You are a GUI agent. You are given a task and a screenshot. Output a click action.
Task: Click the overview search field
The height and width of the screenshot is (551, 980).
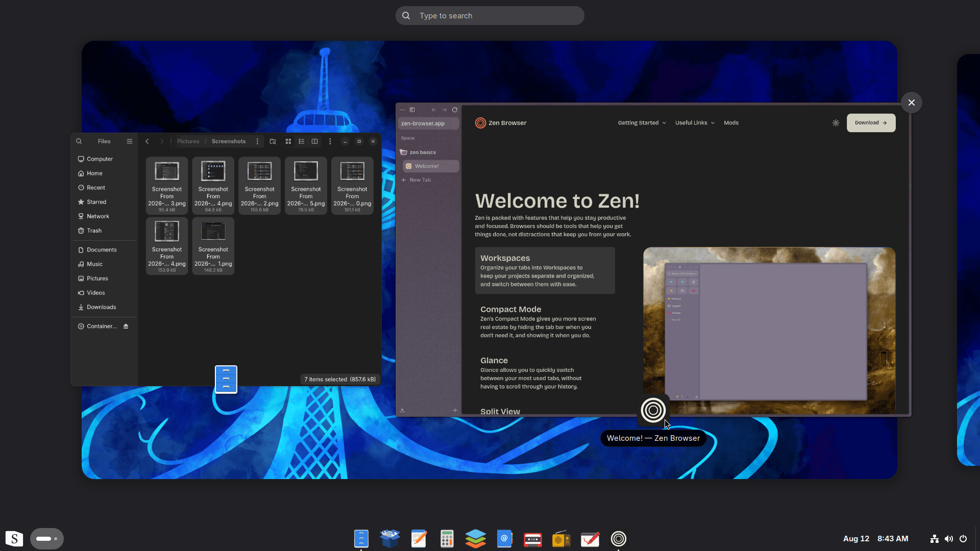click(x=489, y=16)
